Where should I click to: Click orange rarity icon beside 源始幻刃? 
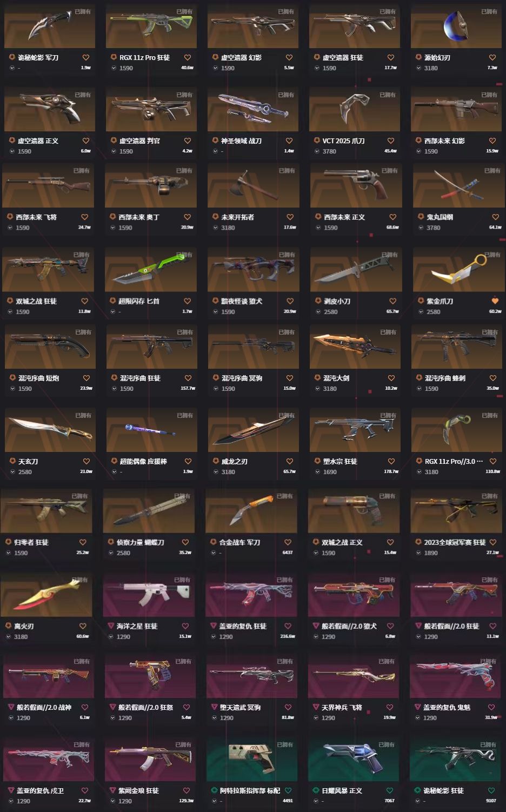coord(419,57)
